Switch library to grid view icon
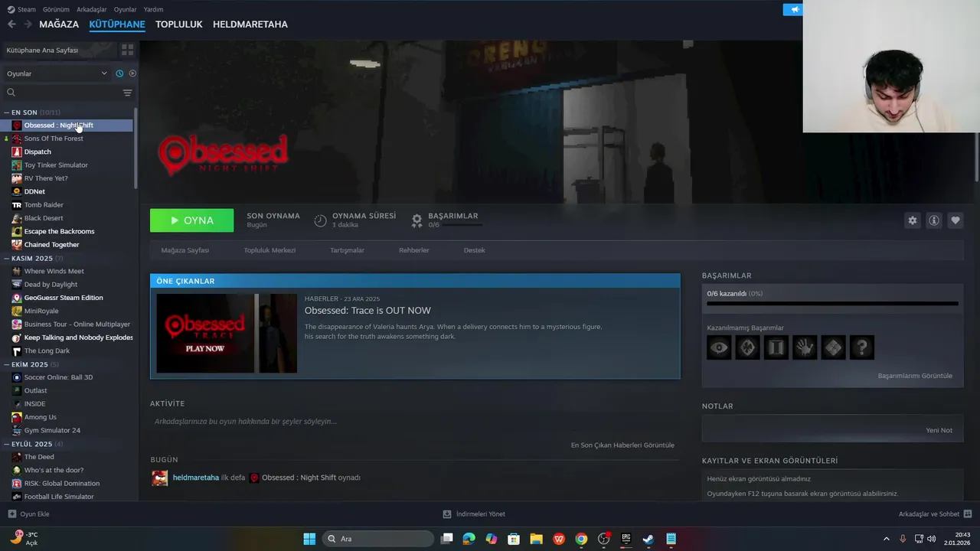980x551 pixels. pos(127,50)
